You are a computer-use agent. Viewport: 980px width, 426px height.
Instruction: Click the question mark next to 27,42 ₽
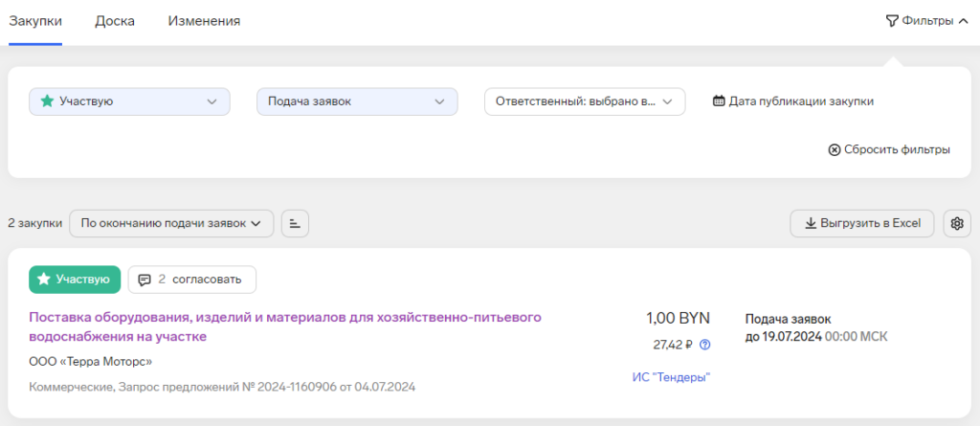point(705,345)
